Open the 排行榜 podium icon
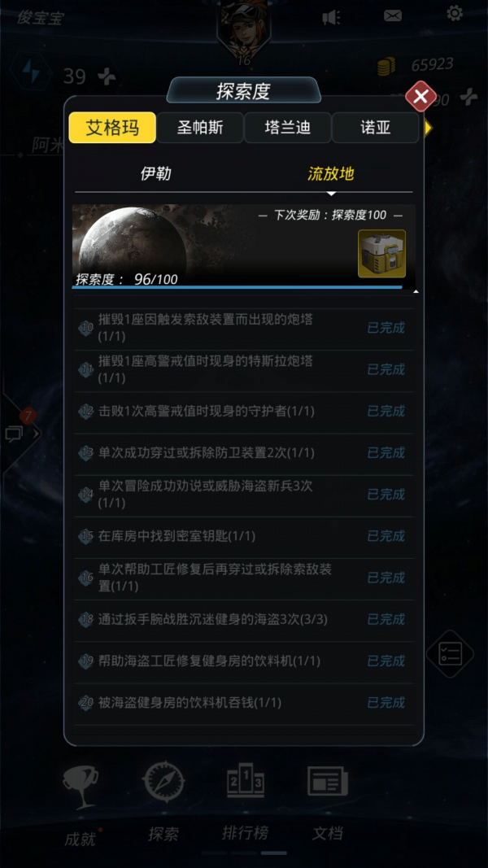Image resolution: width=488 pixels, height=868 pixels. coord(246,783)
